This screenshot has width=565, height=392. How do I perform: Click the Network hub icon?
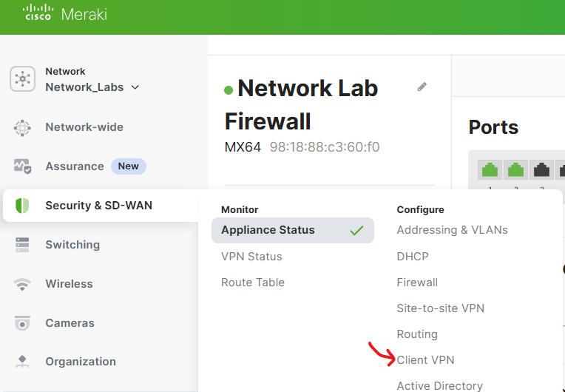22,78
